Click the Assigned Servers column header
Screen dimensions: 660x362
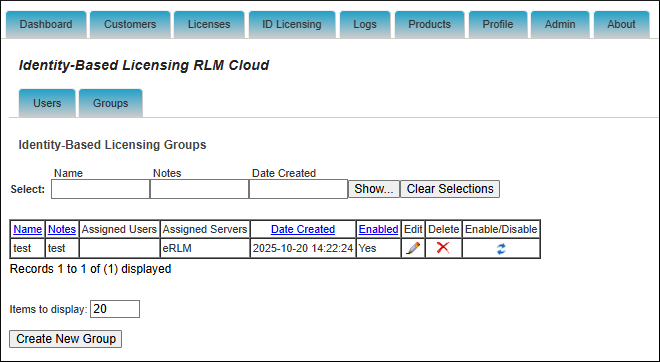tap(205, 229)
